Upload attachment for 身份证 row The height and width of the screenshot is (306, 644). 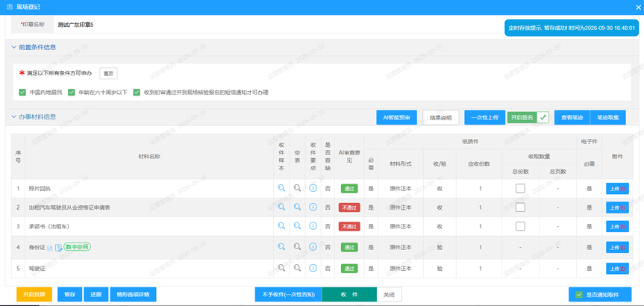coord(617,247)
